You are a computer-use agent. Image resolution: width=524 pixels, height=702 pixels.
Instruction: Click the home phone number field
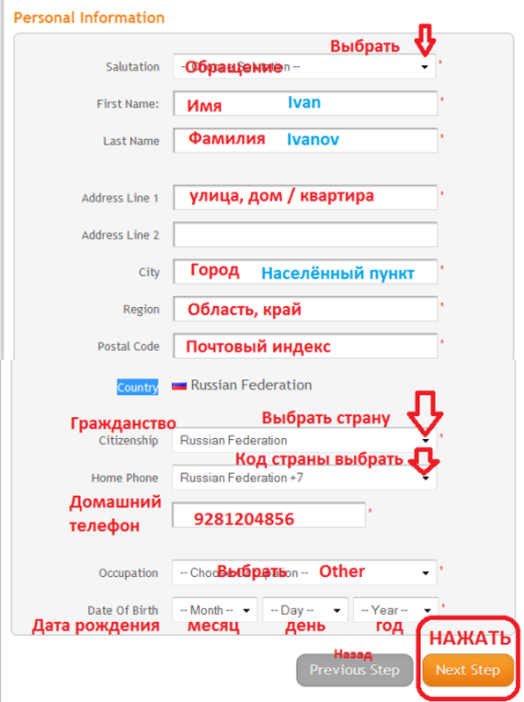269,515
